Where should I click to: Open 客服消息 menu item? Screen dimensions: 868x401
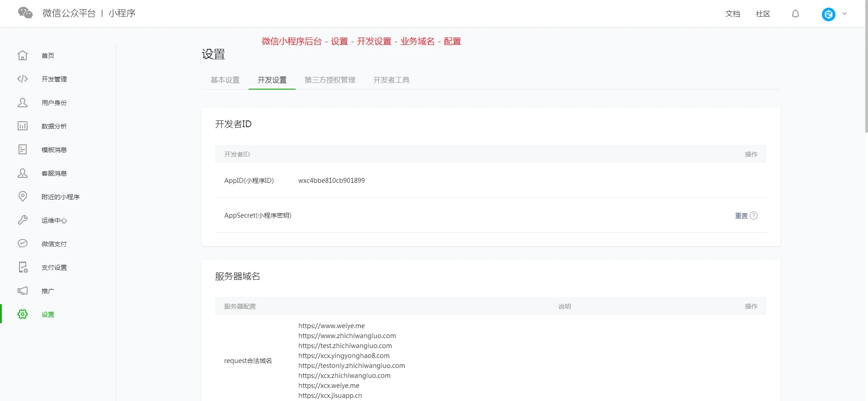[54, 173]
